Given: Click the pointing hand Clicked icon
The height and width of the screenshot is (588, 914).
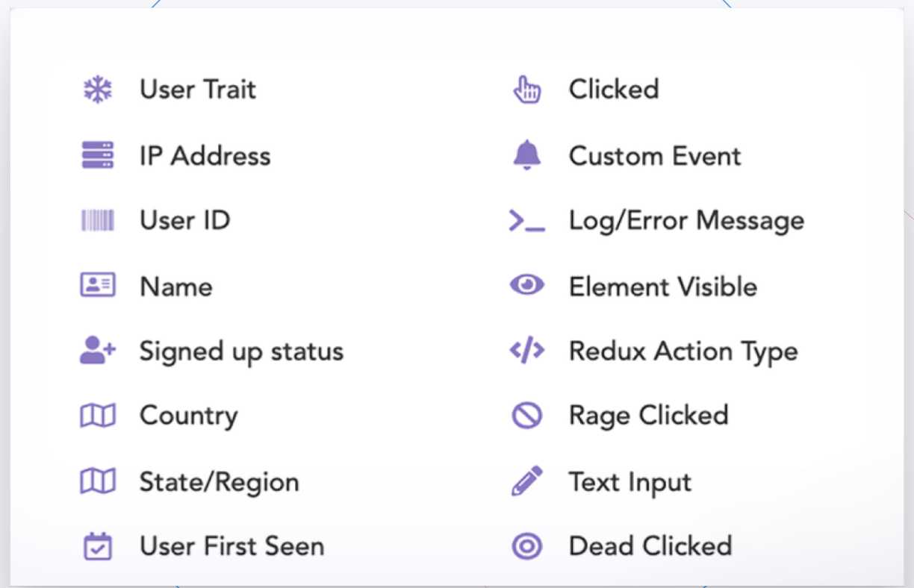Looking at the screenshot, I should pyautogui.click(x=527, y=90).
